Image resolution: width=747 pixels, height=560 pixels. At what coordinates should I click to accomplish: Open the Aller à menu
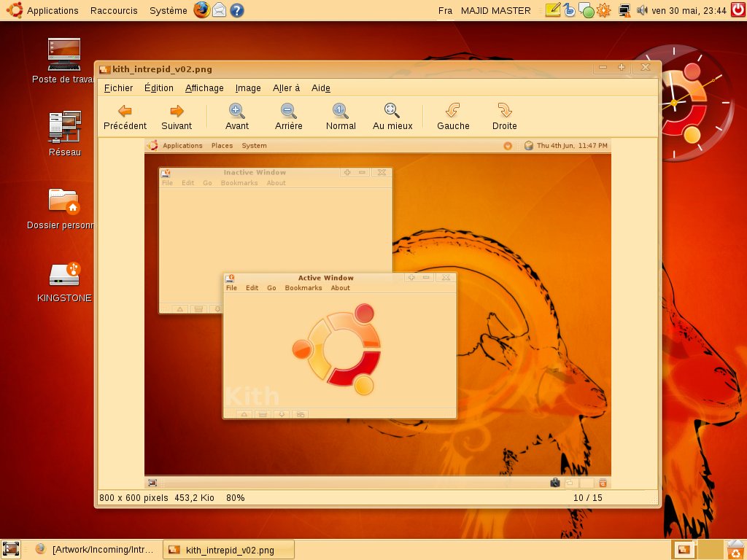click(286, 88)
